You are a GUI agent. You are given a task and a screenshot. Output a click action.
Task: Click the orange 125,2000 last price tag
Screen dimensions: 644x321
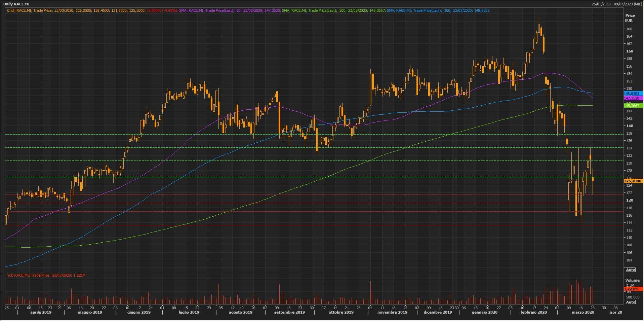(633, 181)
